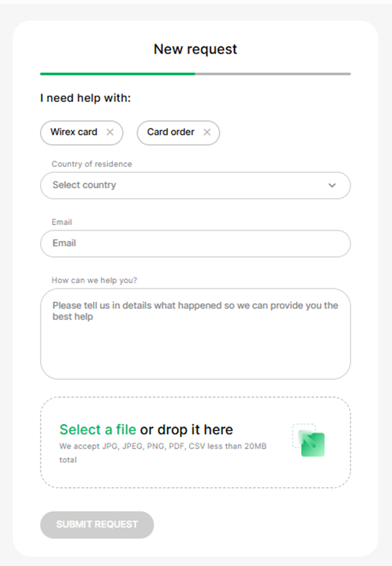The width and height of the screenshot is (392, 566).
Task: Toggle the Wirex card category selection
Action: (x=74, y=132)
